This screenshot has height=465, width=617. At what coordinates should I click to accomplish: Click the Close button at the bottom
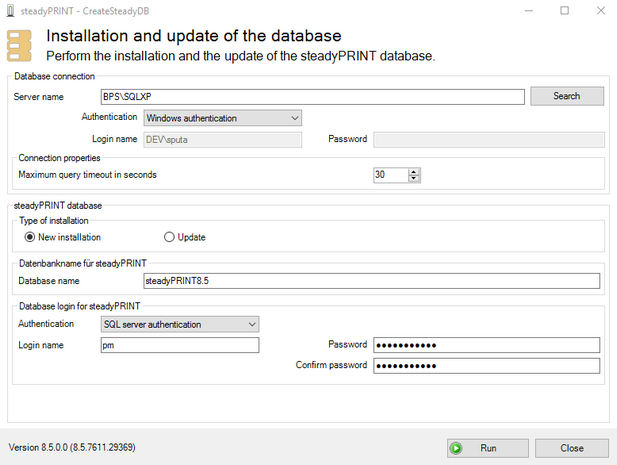[572, 448]
